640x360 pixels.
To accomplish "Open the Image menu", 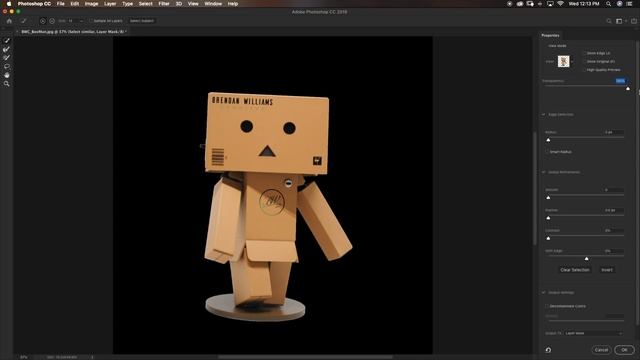I will tap(91, 4).
